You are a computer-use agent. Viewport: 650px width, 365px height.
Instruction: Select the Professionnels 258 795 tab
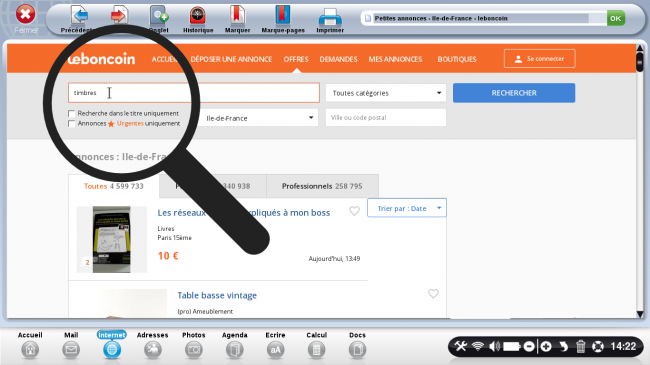pos(322,186)
